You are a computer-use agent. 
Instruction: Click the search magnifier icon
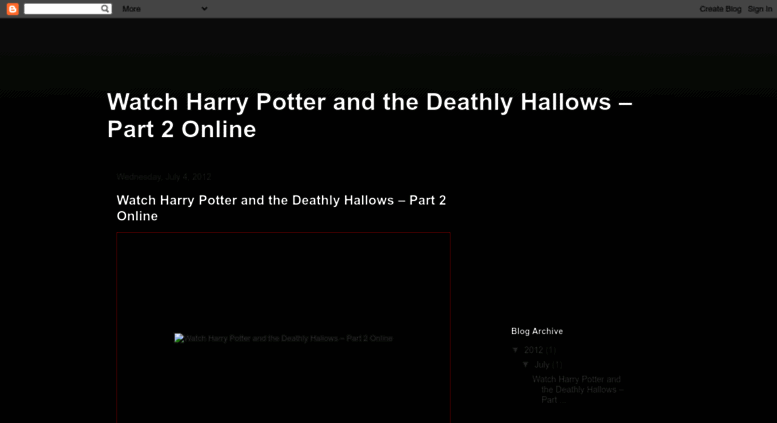coord(105,8)
